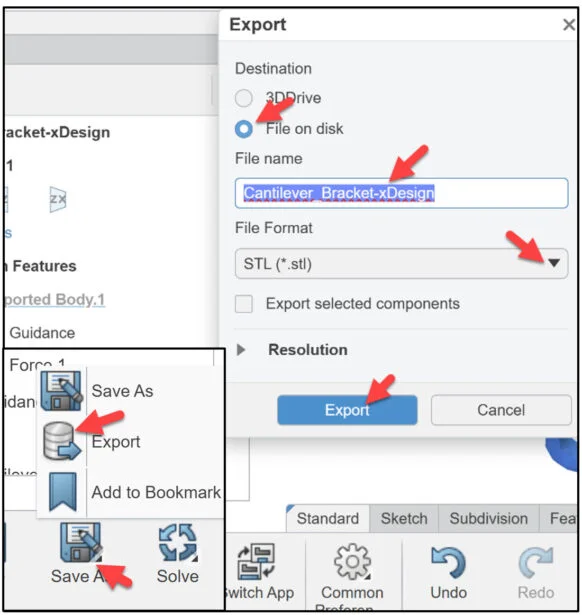Open the Common Preferences gear icon
Viewport: 582px width, 615px height.
pos(352,562)
